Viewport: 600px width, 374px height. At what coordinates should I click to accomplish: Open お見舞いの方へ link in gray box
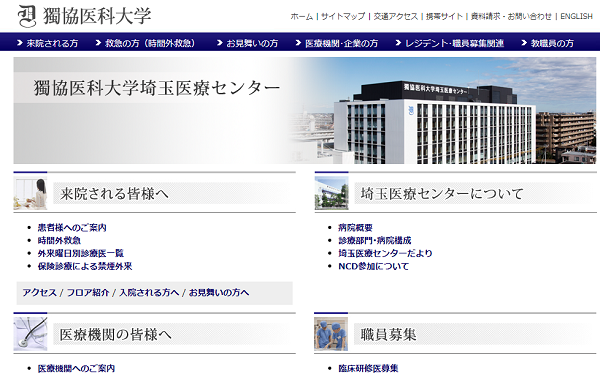click(x=219, y=293)
